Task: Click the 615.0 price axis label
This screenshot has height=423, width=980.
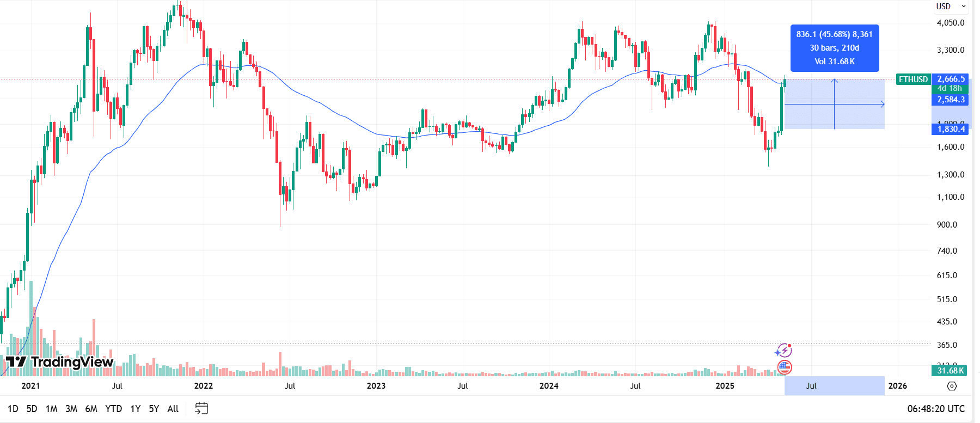Action: 947,275
